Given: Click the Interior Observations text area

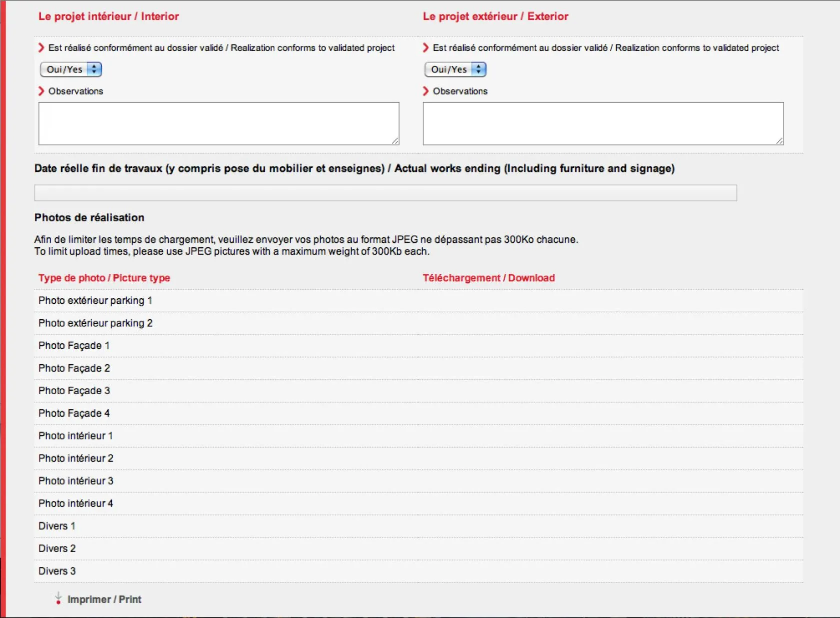Looking at the screenshot, I should (x=218, y=123).
